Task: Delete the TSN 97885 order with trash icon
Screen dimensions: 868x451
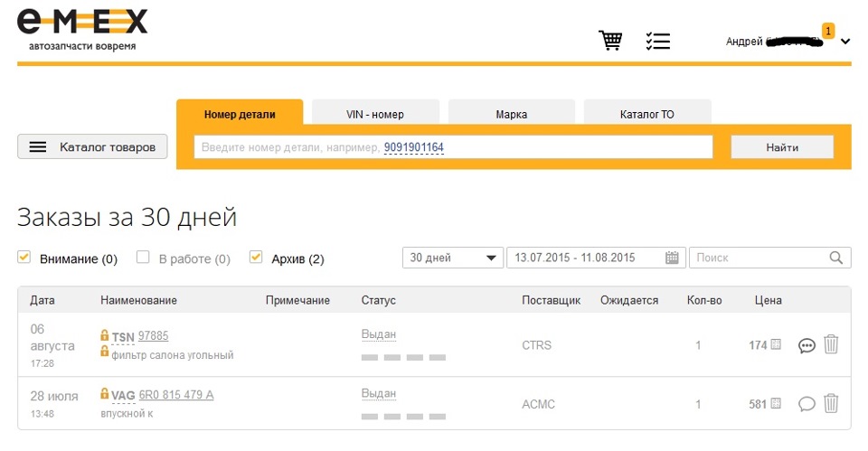Action: click(x=831, y=344)
